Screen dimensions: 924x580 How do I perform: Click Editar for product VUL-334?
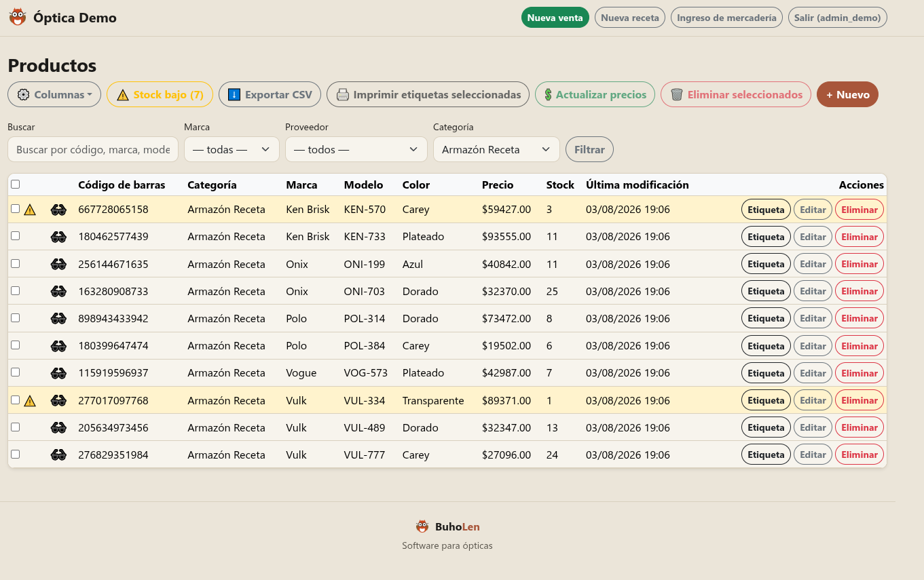tap(813, 400)
